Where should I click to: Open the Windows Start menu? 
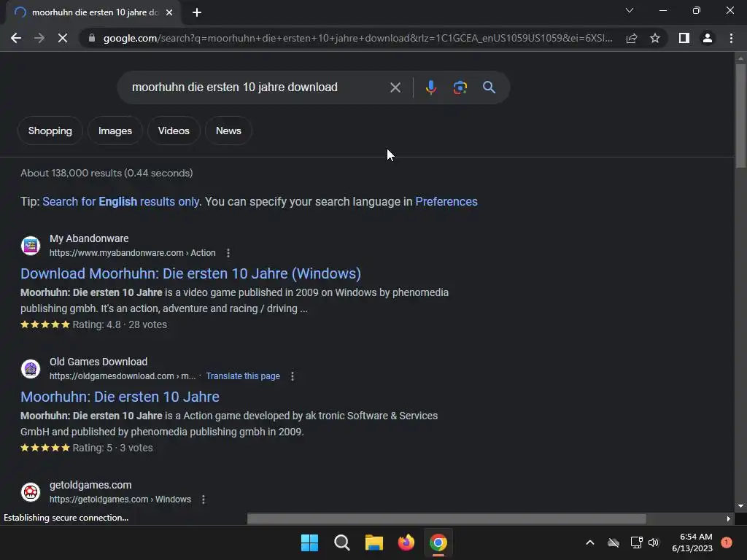309,542
